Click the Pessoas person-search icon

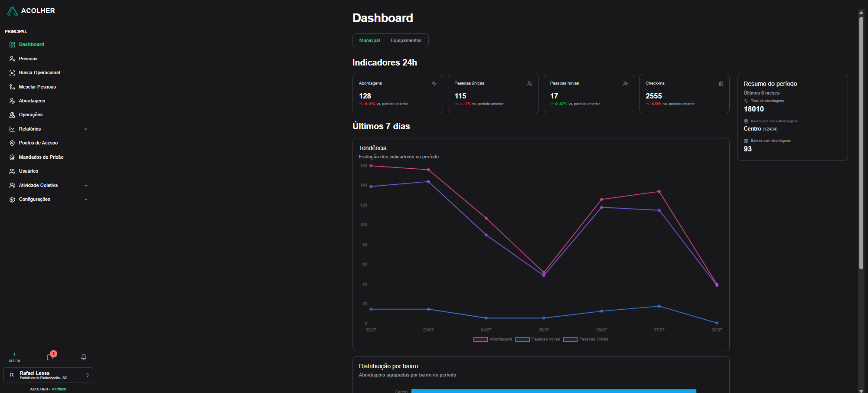pos(12,59)
